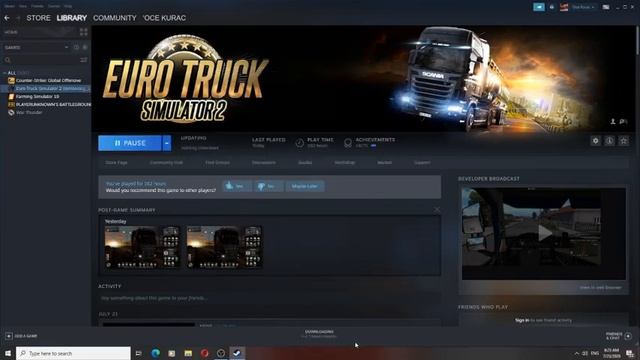Open the Friends menu
This screenshot has height=360, width=640.
click(x=37, y=6)
